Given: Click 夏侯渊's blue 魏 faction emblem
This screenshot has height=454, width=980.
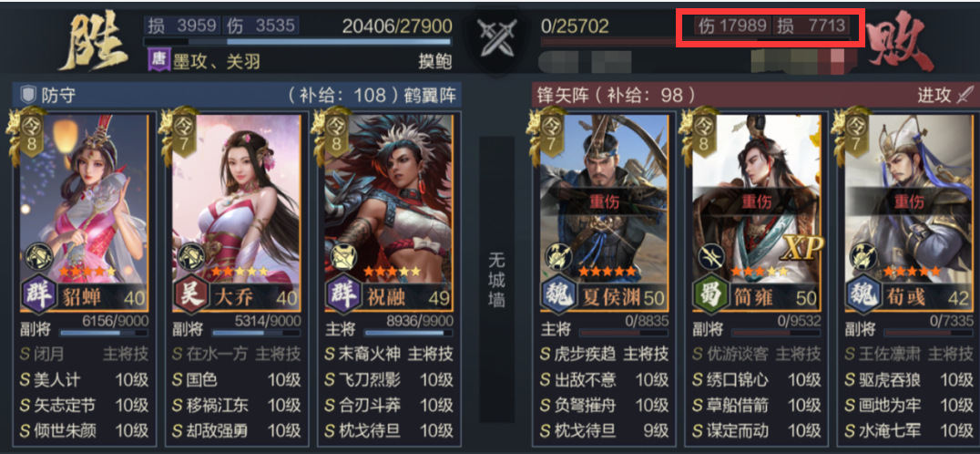Looking at the screenshot, I should [558, 294].
